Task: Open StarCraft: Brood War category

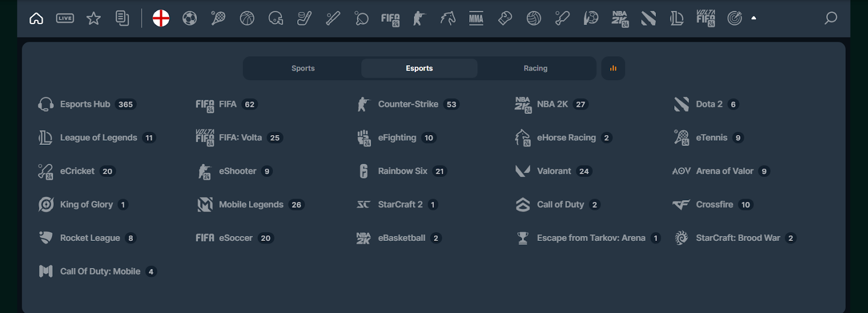Action: coord(735,238)
